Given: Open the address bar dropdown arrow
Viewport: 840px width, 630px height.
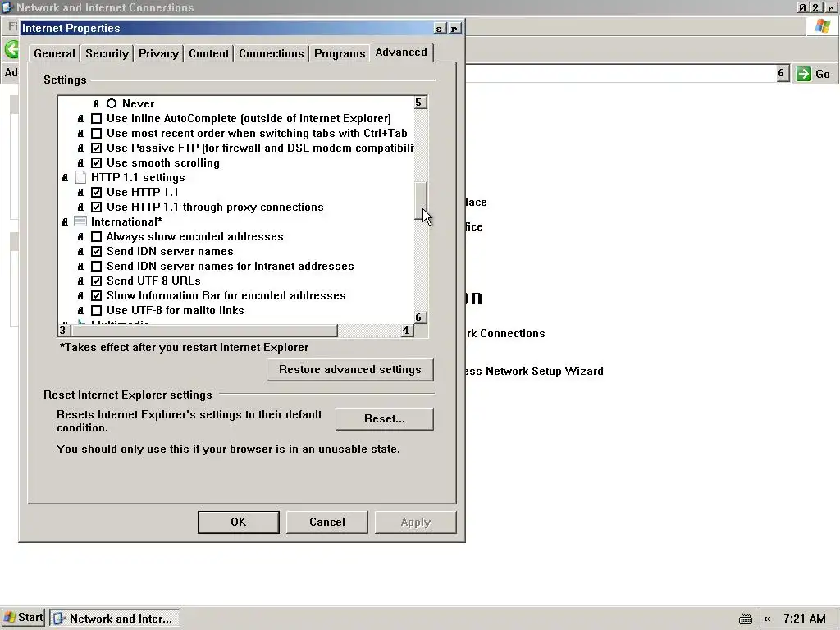Looking at the screenshot, I should click(782, 73).
